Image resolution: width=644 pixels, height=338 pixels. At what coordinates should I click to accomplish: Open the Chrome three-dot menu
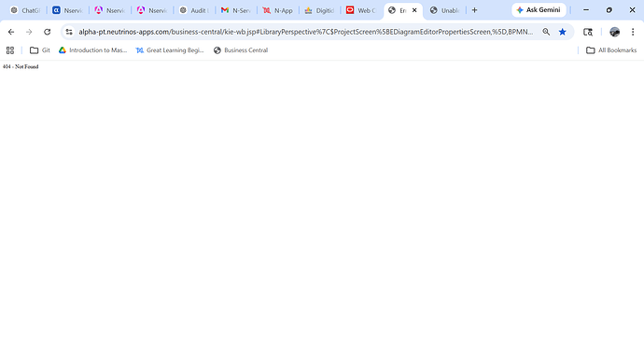tap(633, 32)
